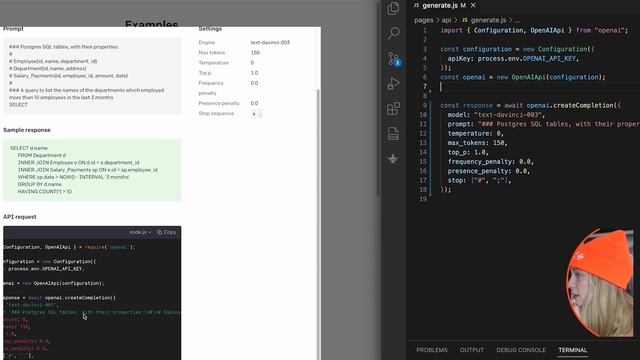Switch to the DEBUG CONSOLE panel tab
This screenshot has height=360, width=640.
point(521,350)
